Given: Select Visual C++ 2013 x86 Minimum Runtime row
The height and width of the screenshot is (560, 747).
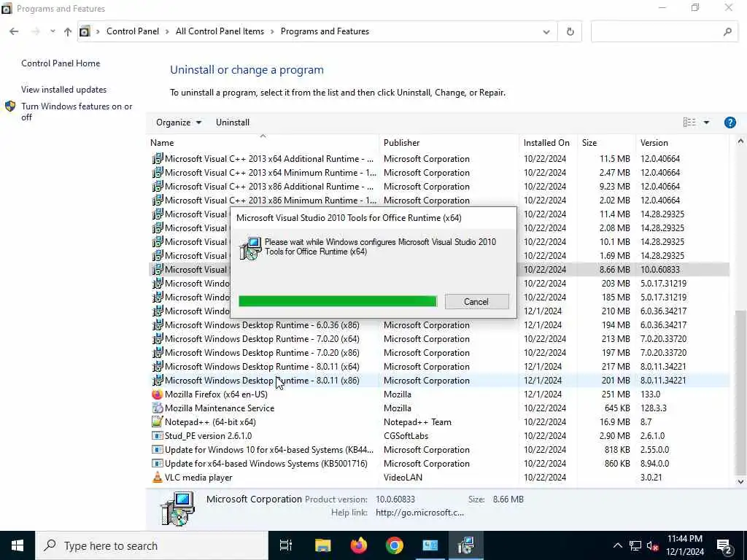Looking at the screenshot, I should point(438,201).
